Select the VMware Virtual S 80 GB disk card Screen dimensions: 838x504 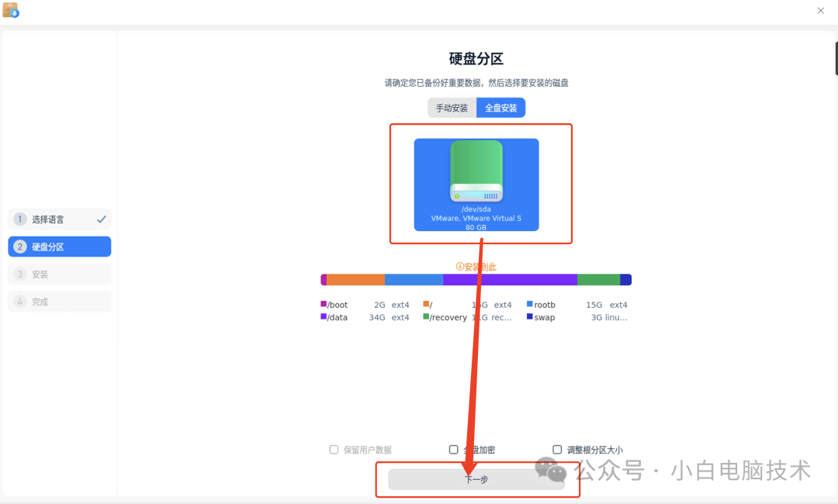pos(476,184)
